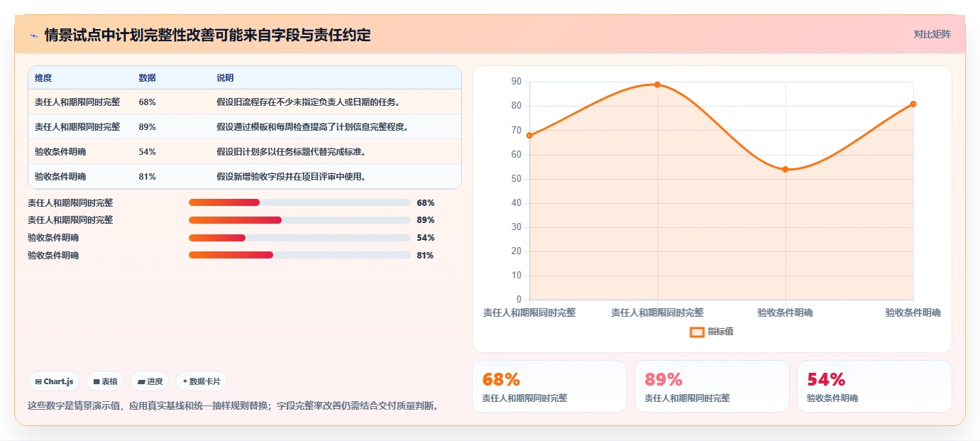Click the red 54% data card
This screenshot has height=441, width=980.
[x=874, y=386]
